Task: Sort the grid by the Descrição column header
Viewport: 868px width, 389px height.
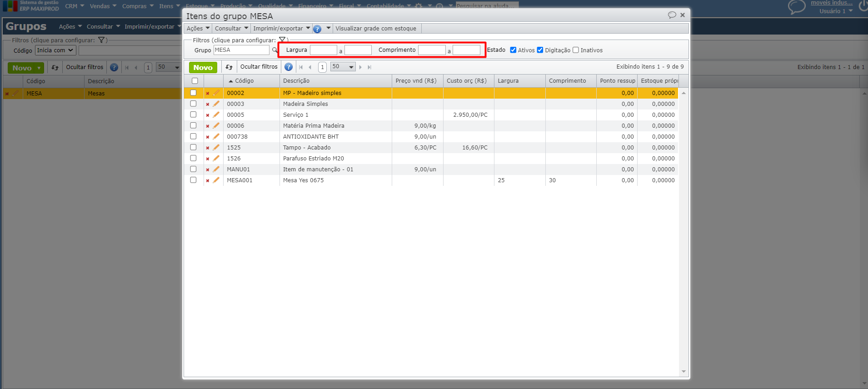Action: [x=335, y=81]
